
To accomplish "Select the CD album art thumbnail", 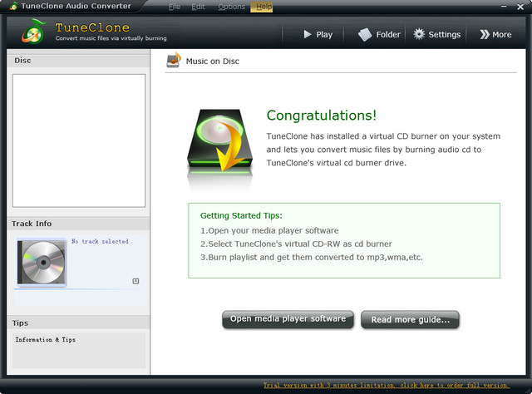I will [x=42, y=263].
